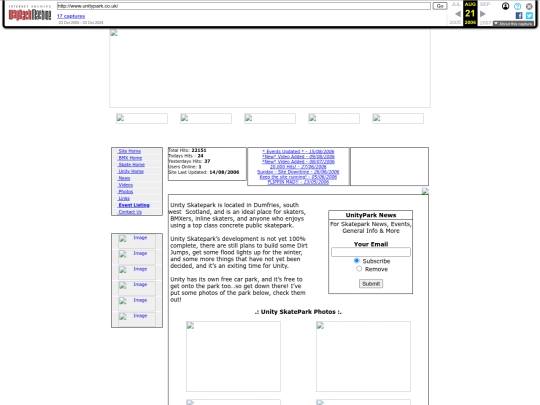
Task: Open the fifth sidebar Image thumbnail
Action: (137, 304)
